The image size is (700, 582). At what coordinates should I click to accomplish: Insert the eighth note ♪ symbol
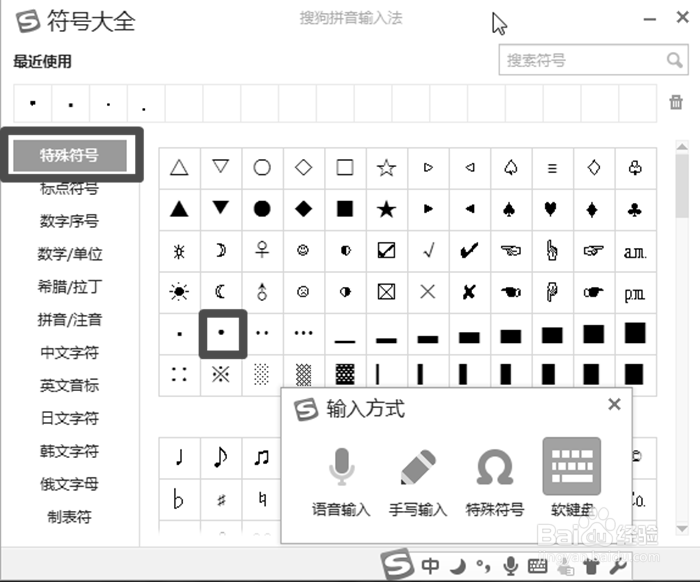pos(221,457)
